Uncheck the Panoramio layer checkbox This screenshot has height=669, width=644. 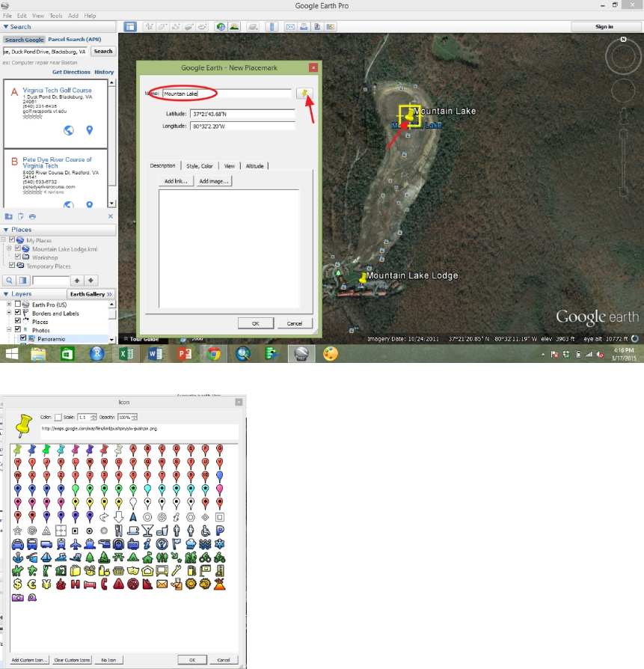tap(23, 338)
